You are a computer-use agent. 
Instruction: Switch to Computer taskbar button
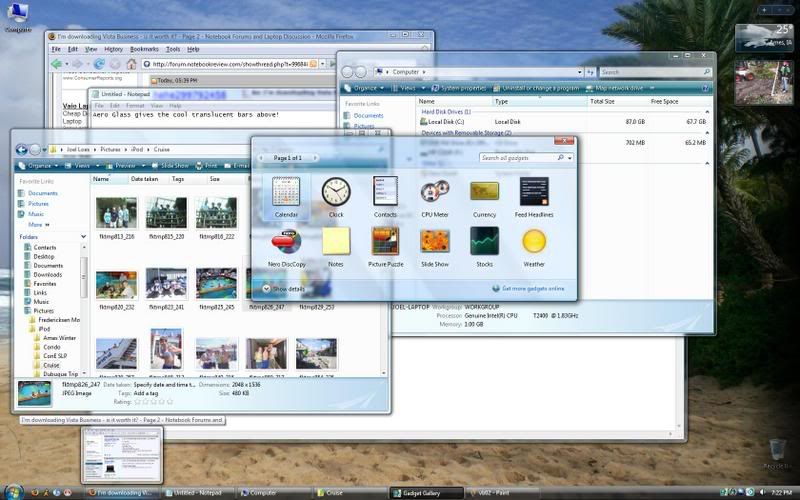point(273,493)
